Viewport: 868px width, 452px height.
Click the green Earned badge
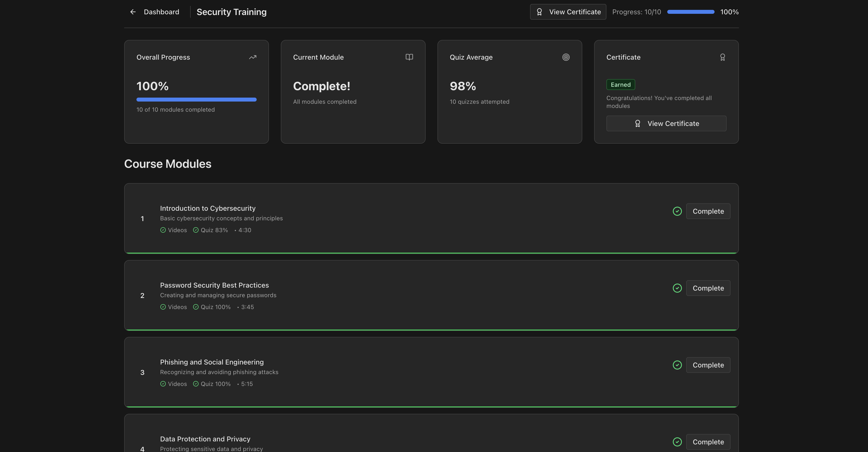point(620,85)
